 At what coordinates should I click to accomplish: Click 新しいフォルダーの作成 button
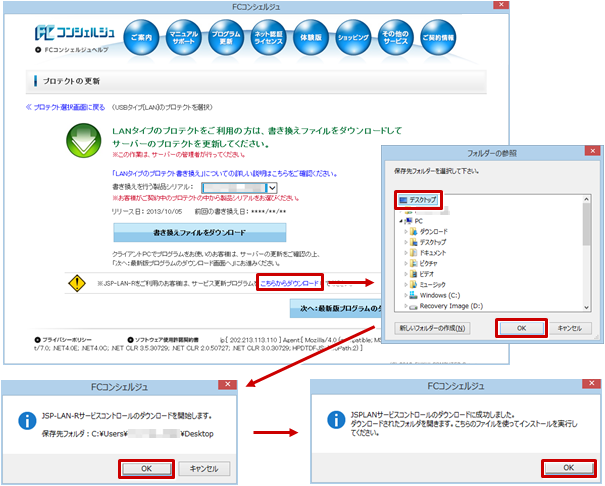point(435,327)
